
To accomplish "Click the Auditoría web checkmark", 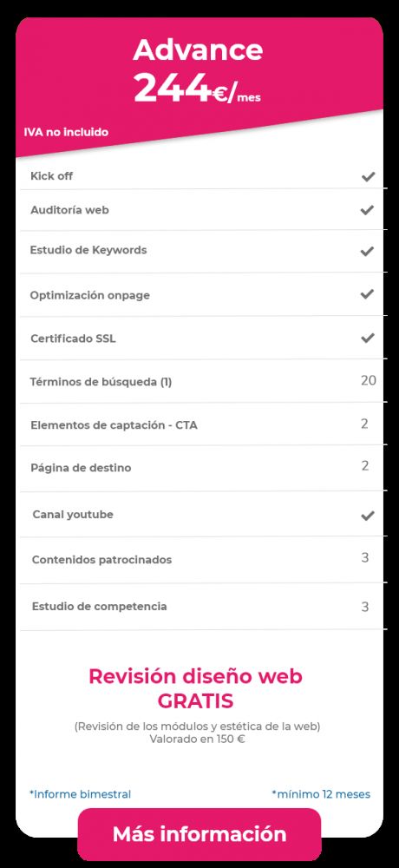I will click(x=367, y=210).
